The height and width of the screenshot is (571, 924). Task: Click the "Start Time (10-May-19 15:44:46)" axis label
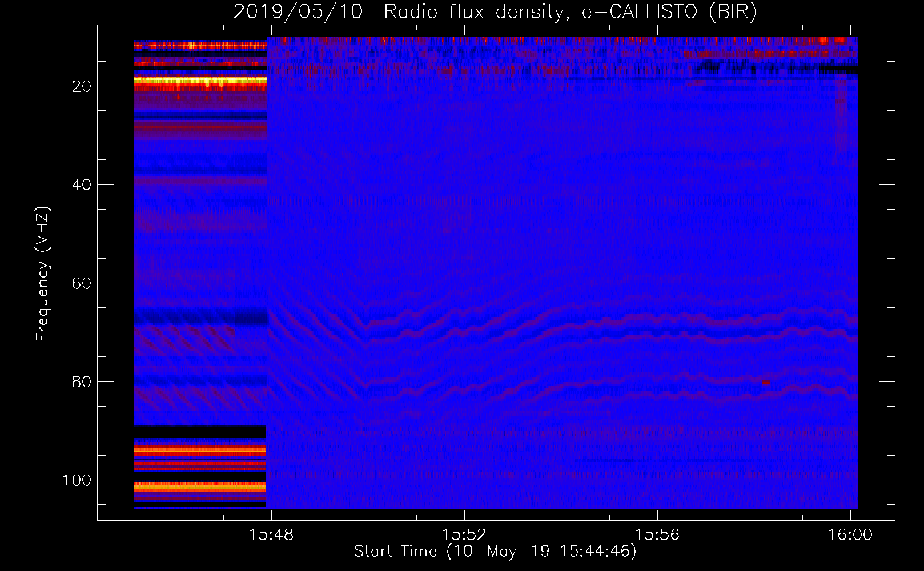(x=495, y=552)
